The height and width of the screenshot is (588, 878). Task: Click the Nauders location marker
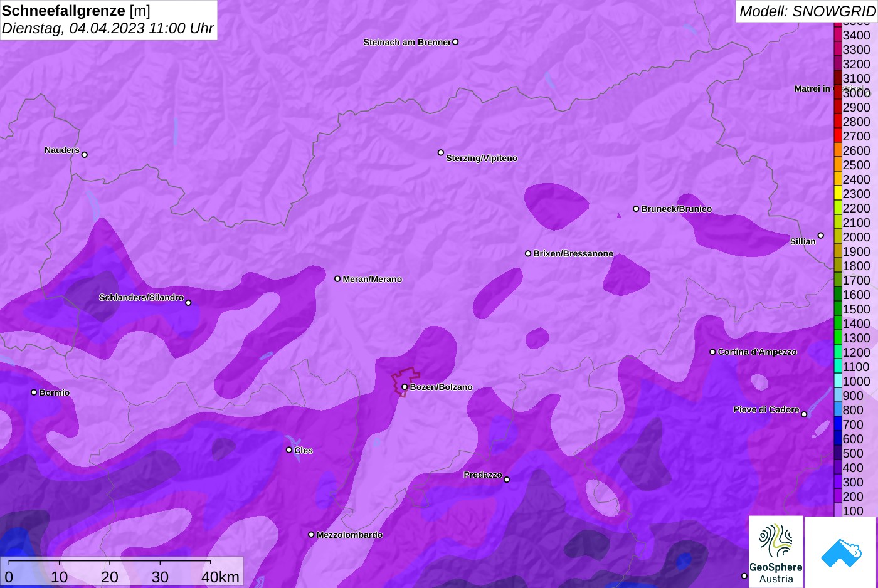click(85, 154)
